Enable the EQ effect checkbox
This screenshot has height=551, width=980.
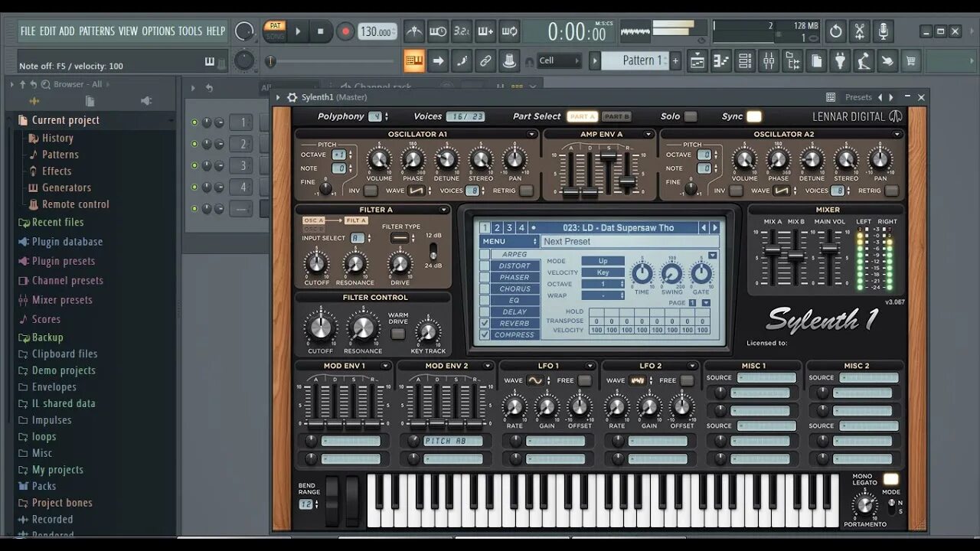(484, 300)
